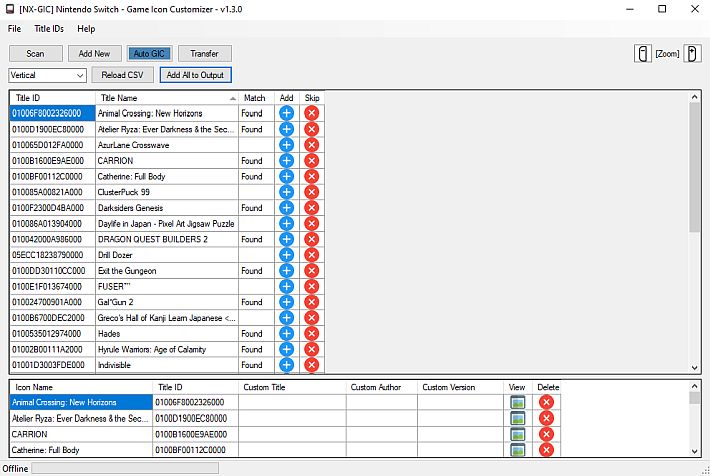Open the Vertical orientation dropdown
The height and width of the screenshot is (476, 710).
click(x=48, y=75)
